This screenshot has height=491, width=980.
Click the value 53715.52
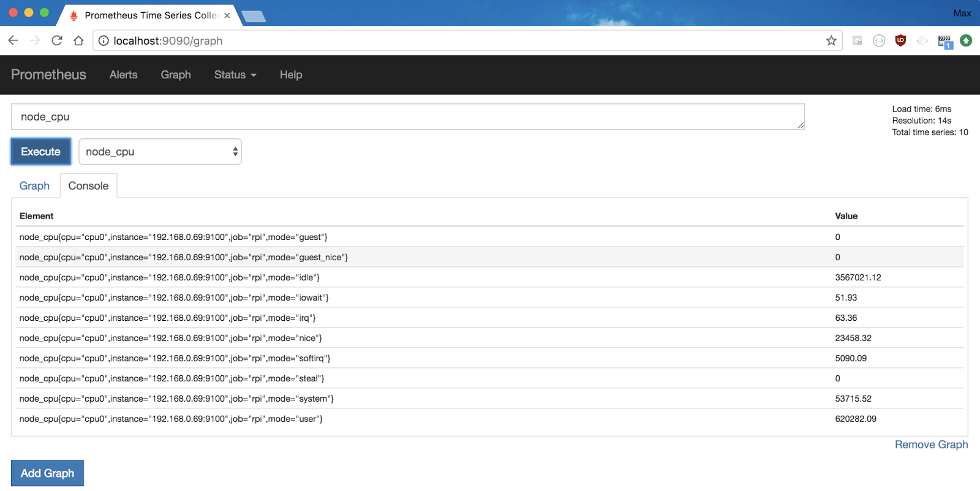click(853, 399)
